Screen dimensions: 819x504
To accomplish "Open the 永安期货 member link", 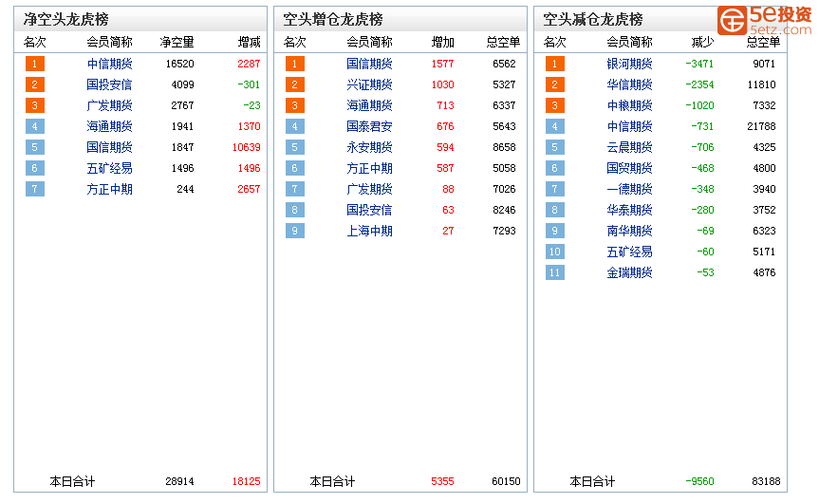I will point(370,147).
